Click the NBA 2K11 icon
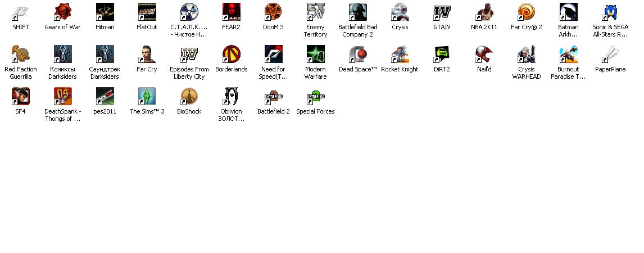This screenshot has height=253, width=644. (x=484, y=12)
